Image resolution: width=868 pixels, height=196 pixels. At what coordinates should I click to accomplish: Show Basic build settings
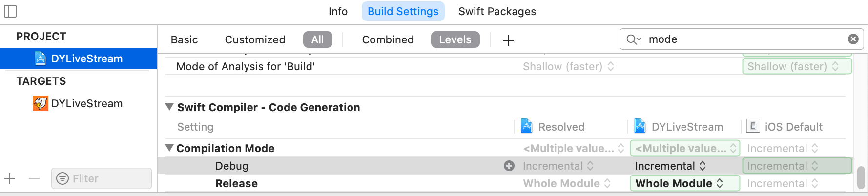(184, 39)
